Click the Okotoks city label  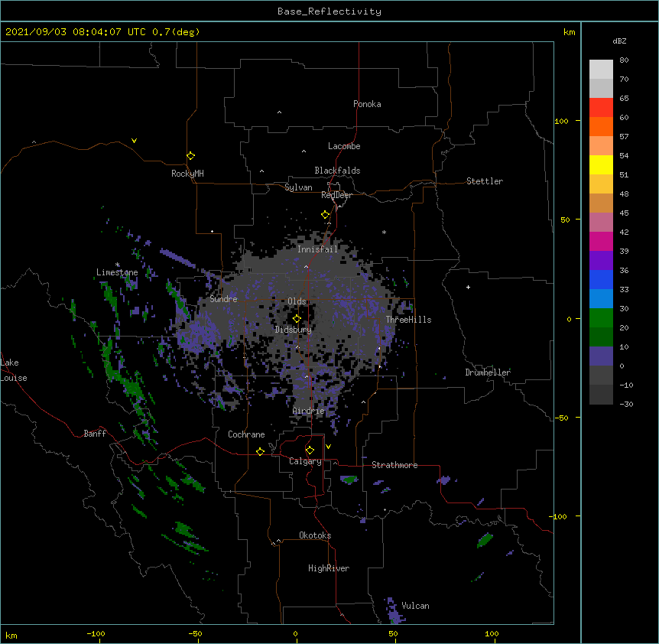click(315, 535)
